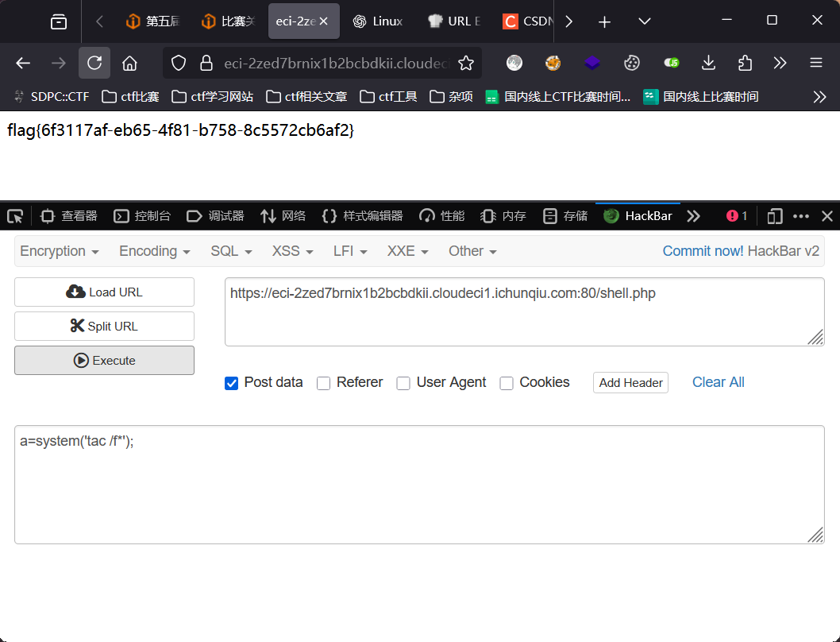Open the cookie editor extension icon
This screenshot has height=642, width=840.
632,64
